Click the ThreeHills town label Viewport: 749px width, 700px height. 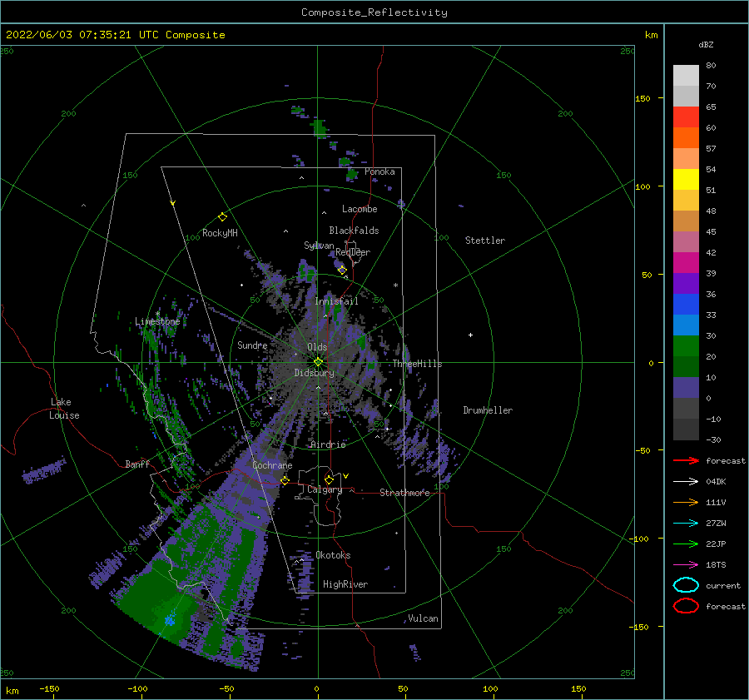(x=417, y=364)
